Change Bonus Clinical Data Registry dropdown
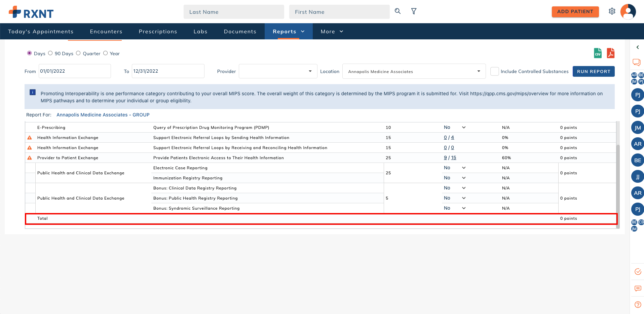The width and height of the screenshot is (644, 314). tap(455, 188)
